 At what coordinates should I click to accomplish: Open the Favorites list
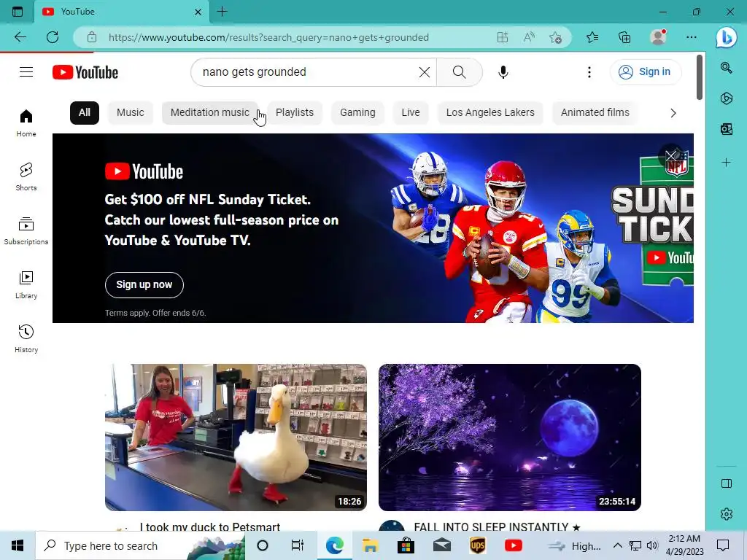click(x=592, y=37)
